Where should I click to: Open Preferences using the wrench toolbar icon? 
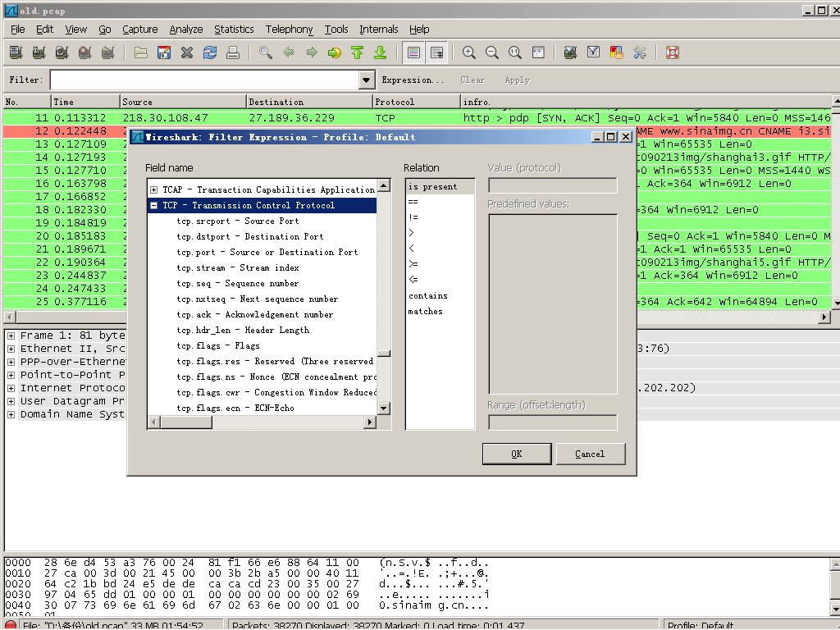coord(640,52)
